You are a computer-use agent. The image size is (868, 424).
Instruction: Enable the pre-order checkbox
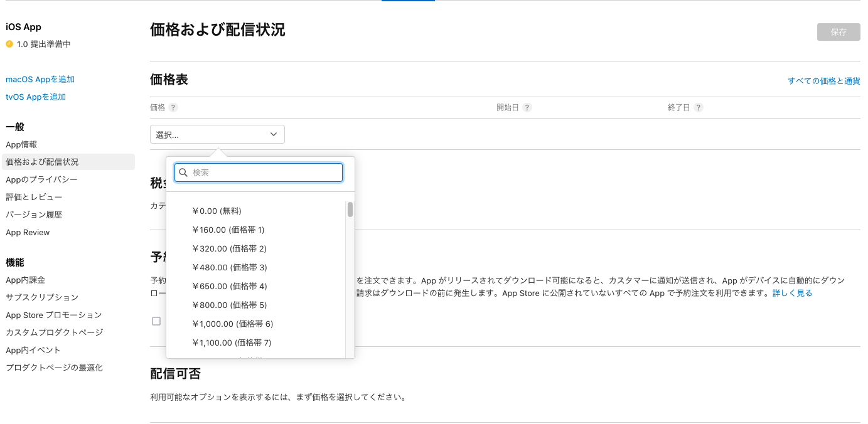[x=156, y=321]
